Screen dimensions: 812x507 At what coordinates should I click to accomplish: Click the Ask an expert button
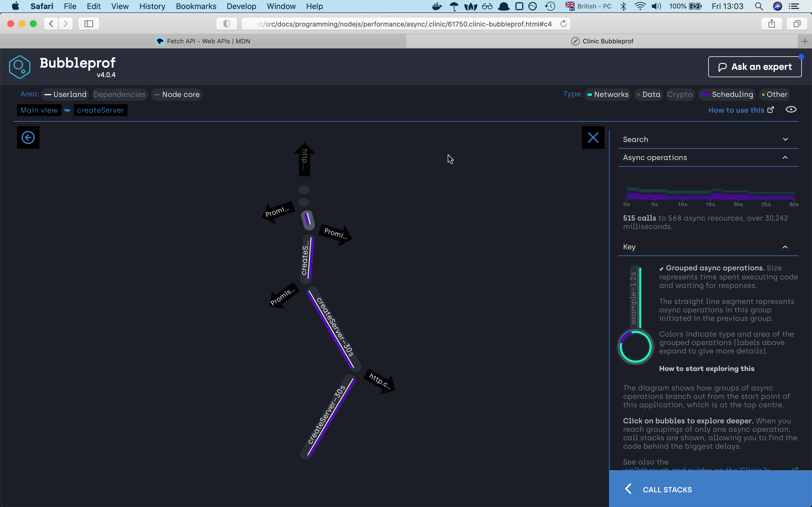(x=754, y=67)
